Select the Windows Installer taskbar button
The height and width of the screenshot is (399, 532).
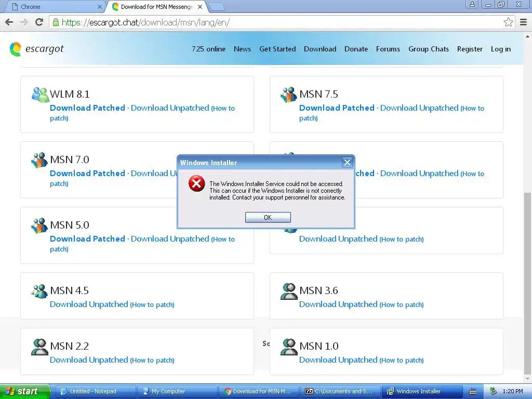coord(422,391)
